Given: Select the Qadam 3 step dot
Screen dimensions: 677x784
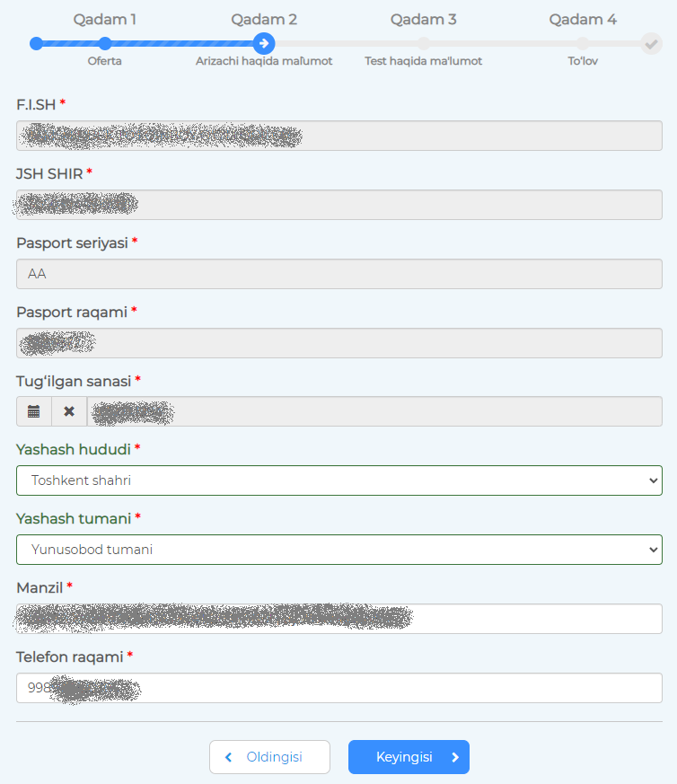Looking at the screenshot, I should click(x=424, y=43).
